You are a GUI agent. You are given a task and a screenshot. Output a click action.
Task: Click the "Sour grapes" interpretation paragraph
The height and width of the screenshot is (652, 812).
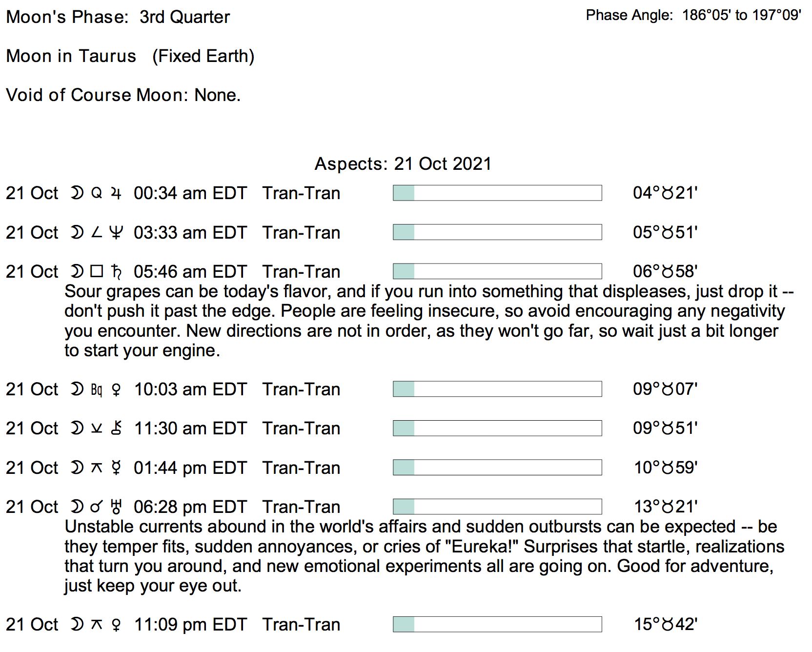tap(425, 321)
